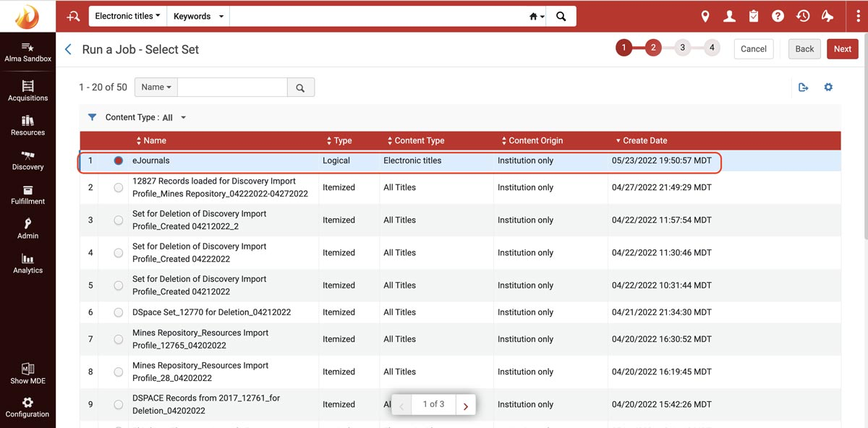
Task: Select the eJournals radio button
Action: click(x=119, y=160)
